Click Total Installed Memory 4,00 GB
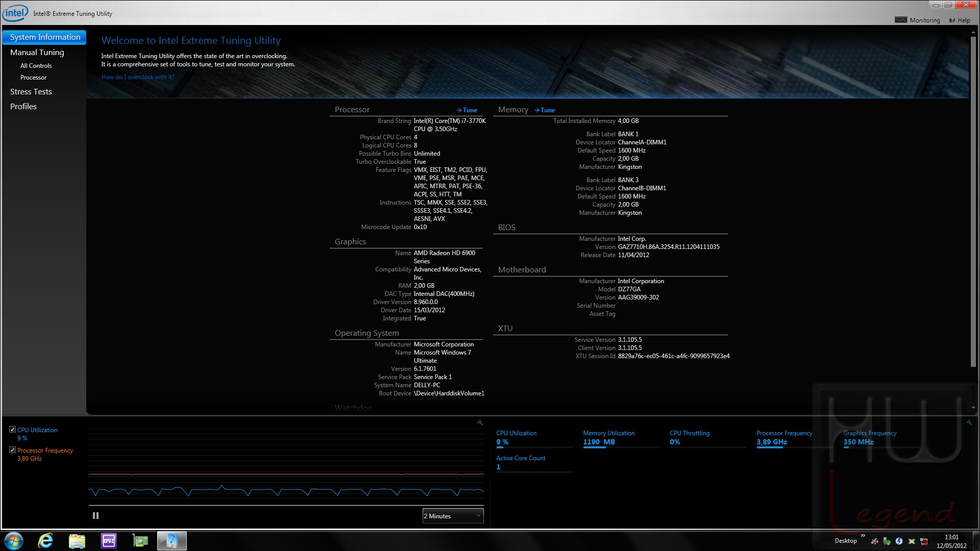The height and width of the screenshot is (551, 980). pos(628,121)
